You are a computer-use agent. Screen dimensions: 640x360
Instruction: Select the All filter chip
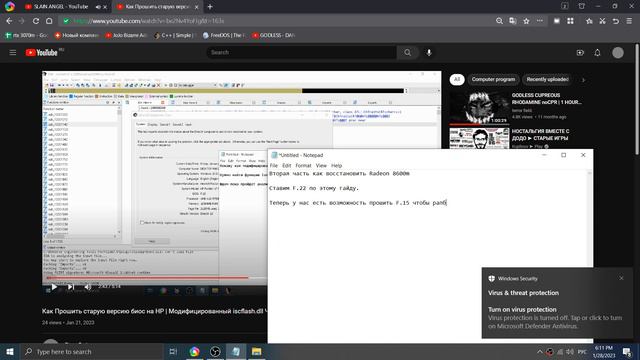pyautogui.click(x=457, y=80)
